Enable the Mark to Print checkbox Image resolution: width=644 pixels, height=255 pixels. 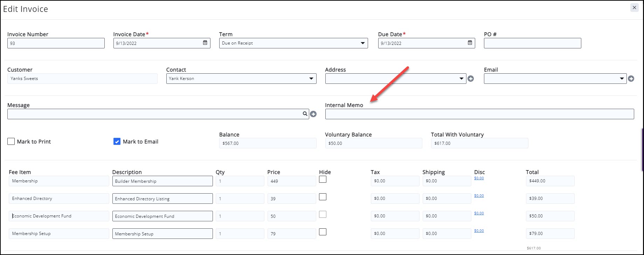[11, 141]
